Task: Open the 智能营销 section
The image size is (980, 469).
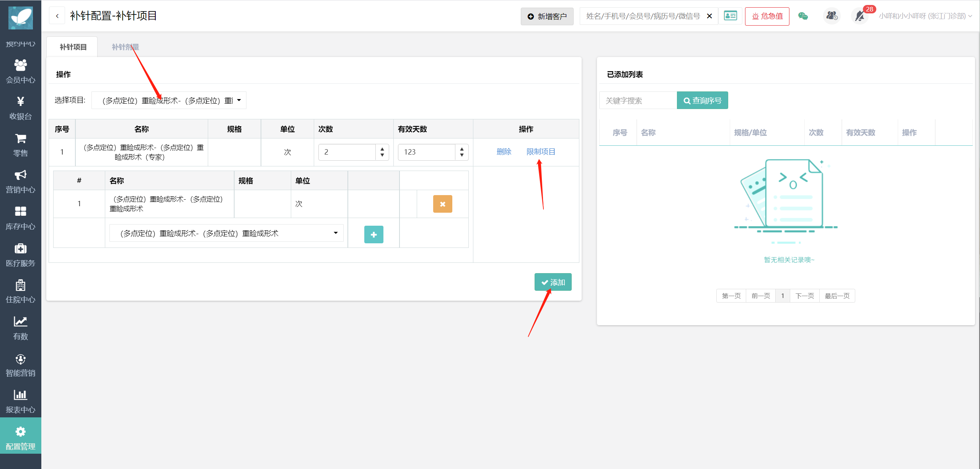Action: tap(21, 365)
